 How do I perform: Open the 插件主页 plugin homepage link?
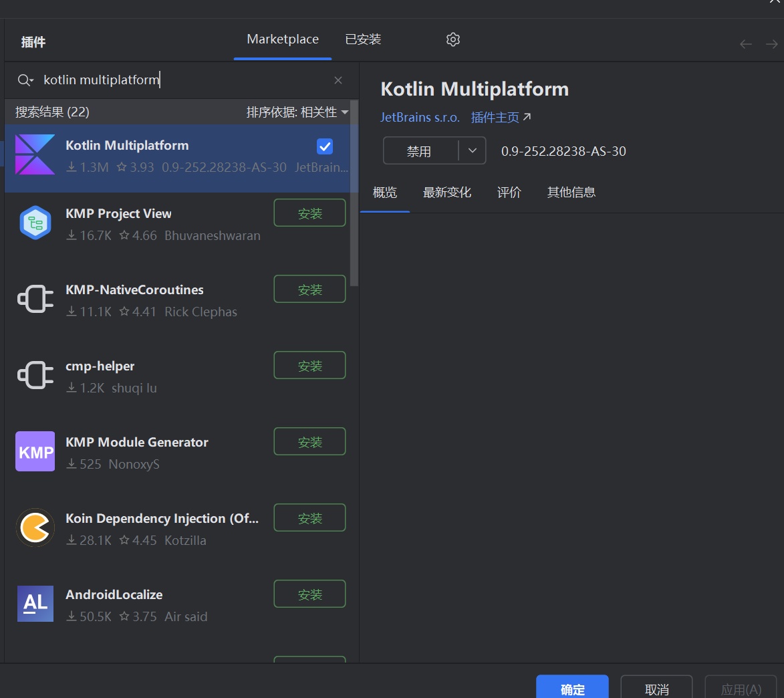point(501,118)
